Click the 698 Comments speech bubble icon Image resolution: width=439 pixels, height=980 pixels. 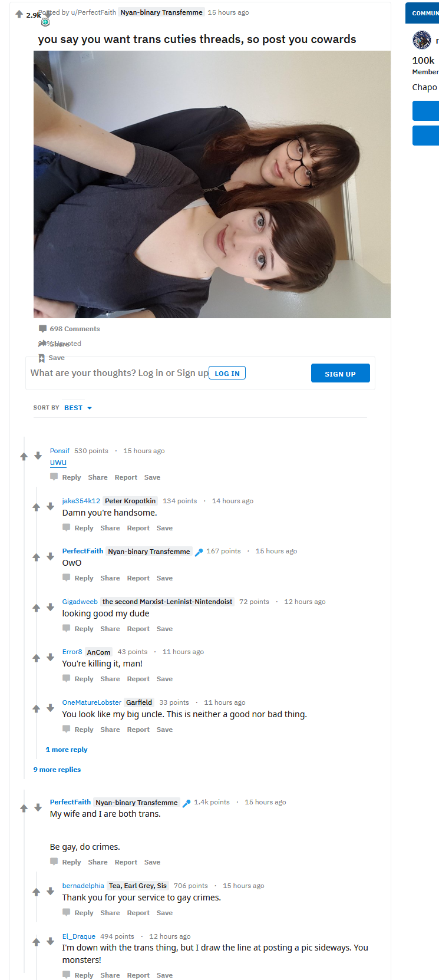(42, 329)
